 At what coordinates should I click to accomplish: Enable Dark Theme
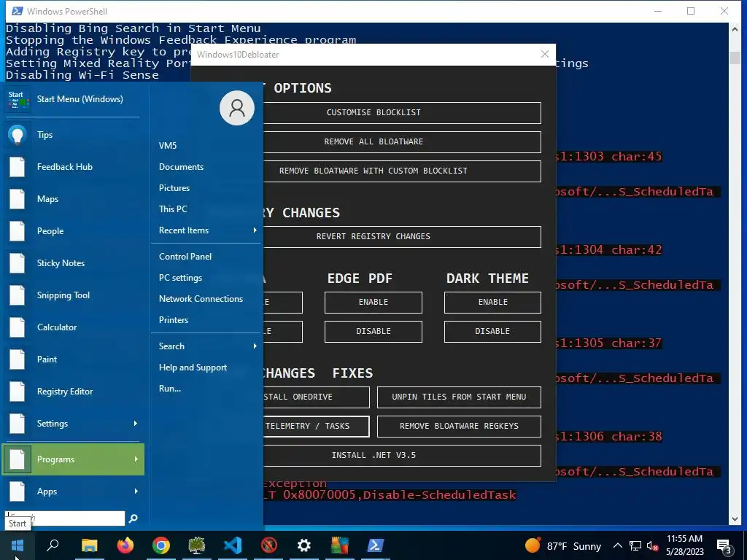click(492, 303)
